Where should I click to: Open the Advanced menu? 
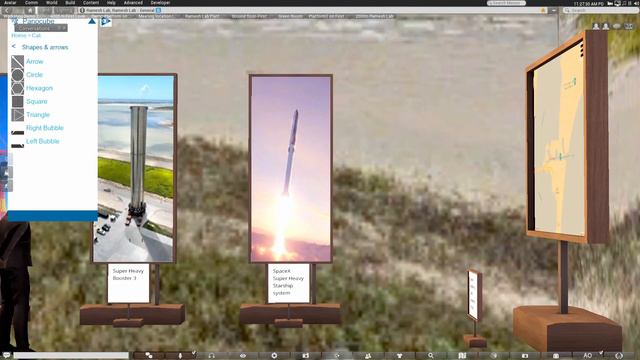tap(133, 2)
